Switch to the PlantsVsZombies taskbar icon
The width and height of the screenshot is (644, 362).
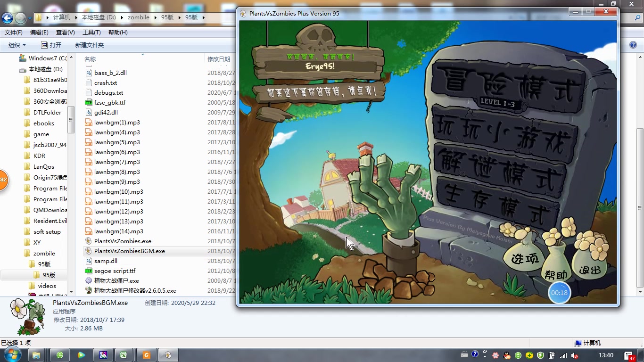(x=168, y=355)
